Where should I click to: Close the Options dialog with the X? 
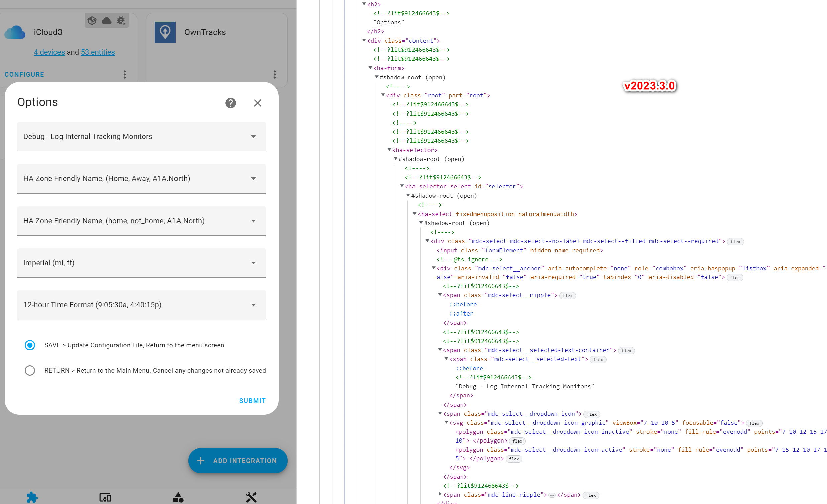257,103
